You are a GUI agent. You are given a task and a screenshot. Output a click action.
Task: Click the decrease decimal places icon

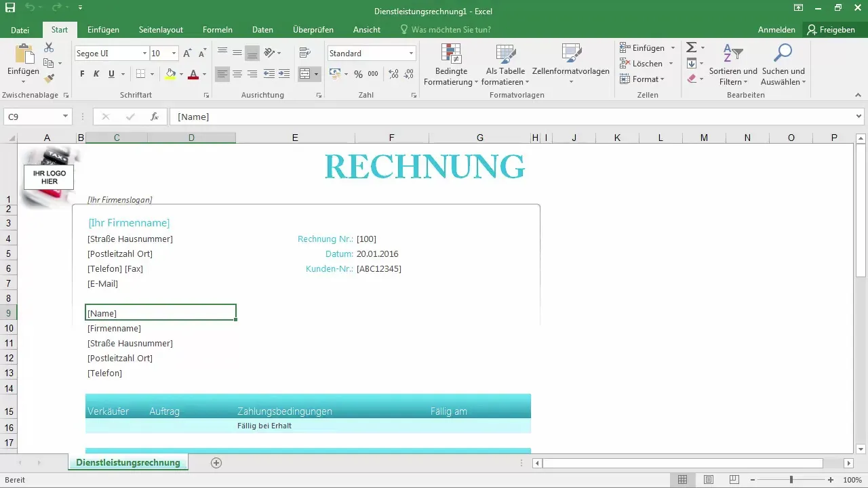tap(409, 74)
